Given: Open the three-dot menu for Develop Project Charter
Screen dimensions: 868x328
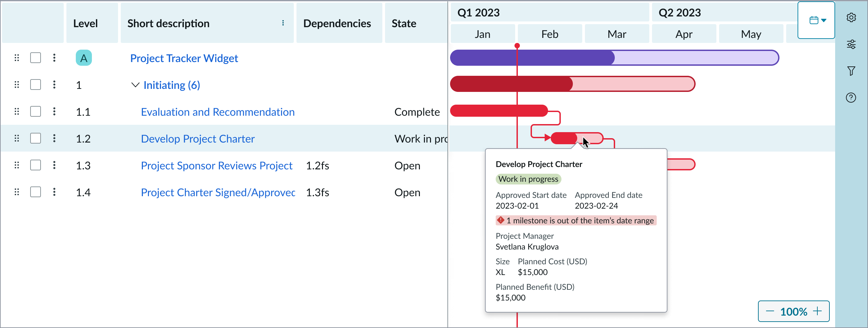Looking at the screenshot, I should (54, 138).
